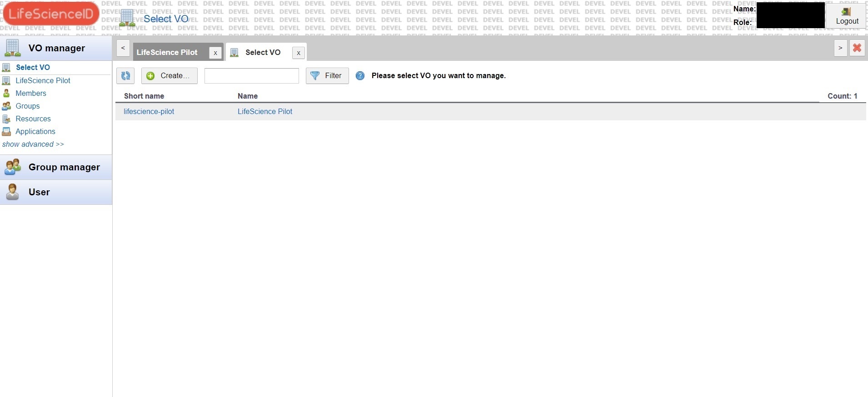Click show advanced >> link
The width and height of the screenshot is (868, 397).
click(x=33, y=144)
